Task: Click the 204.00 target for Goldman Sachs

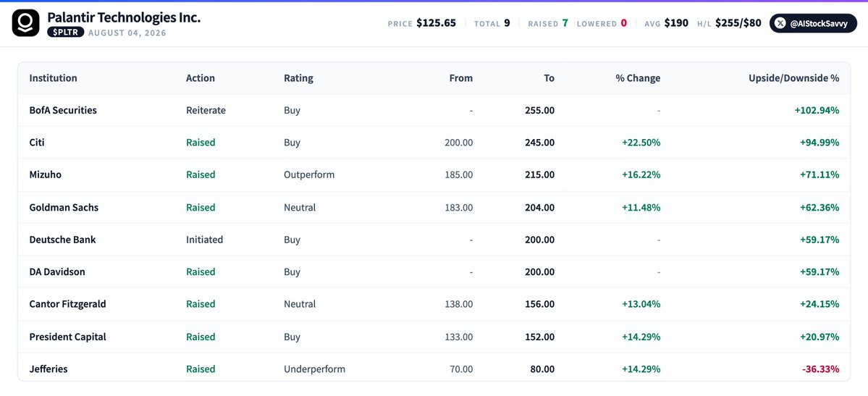Action: pyautogui.click(x=540, y=207)
